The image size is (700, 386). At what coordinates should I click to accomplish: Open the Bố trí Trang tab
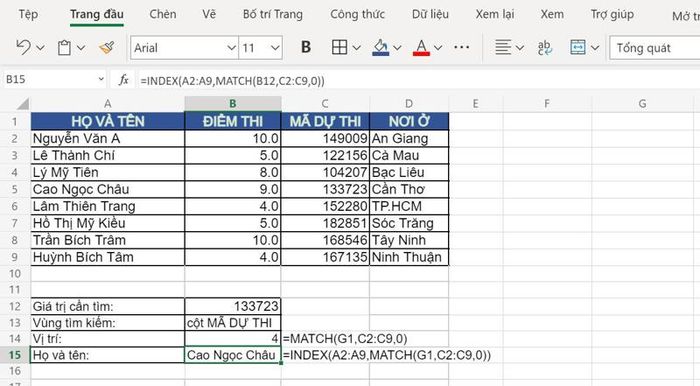273,14
